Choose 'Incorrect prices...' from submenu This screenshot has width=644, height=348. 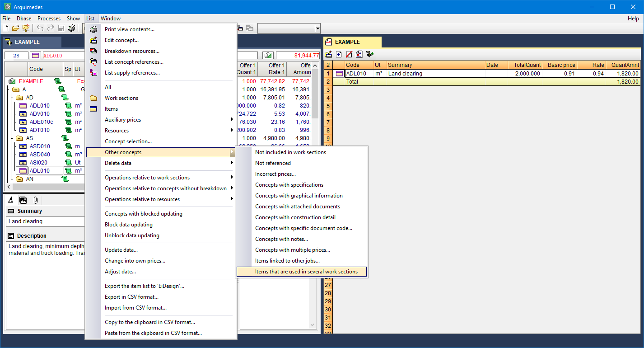pos(275,174)
